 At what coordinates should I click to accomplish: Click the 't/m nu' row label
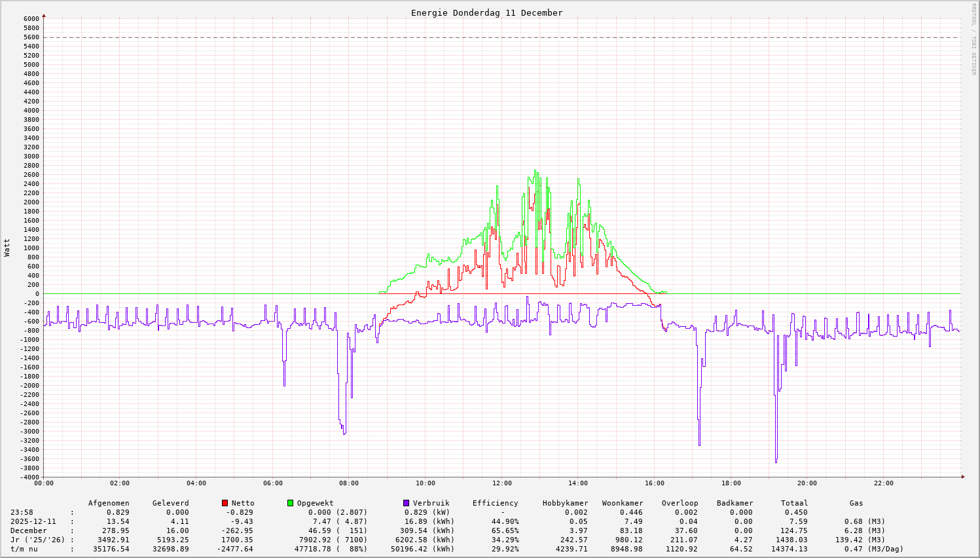click(24, 549)
